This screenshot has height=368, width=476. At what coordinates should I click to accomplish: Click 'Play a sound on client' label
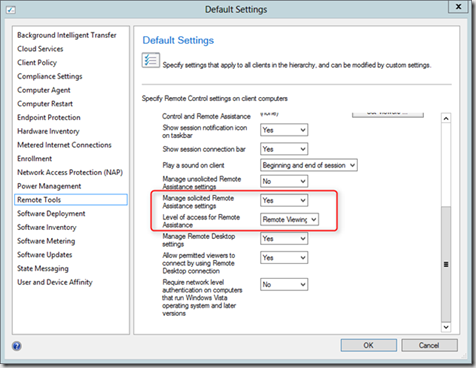pos(193,165)
